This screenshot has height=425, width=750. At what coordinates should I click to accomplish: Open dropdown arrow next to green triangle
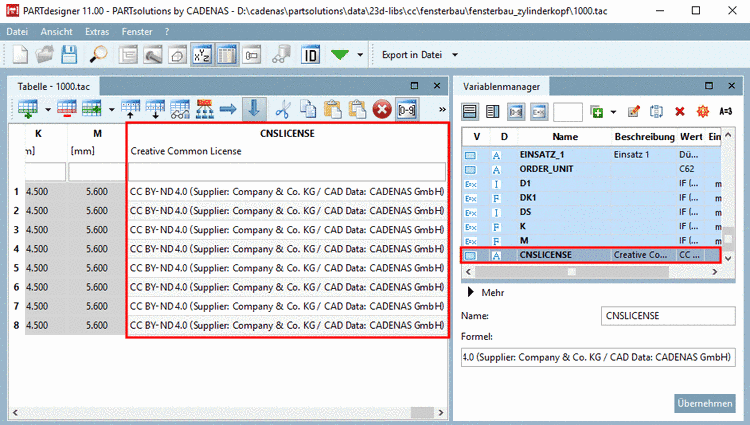pyautogui.click(x=360, y=55)
